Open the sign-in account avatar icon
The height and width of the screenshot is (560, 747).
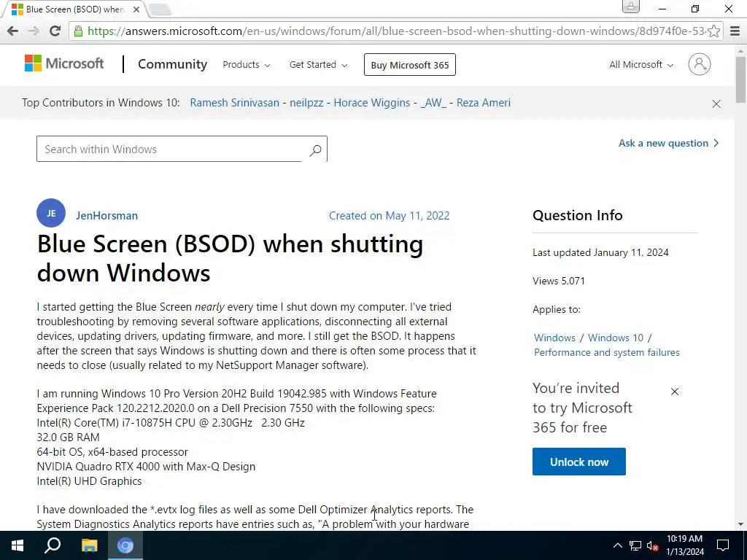tap(700, 64)
